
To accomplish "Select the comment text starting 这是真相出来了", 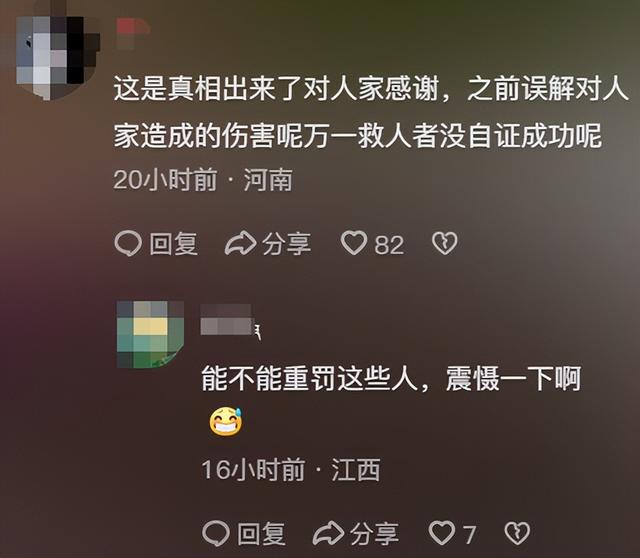I will pos(371,112).
